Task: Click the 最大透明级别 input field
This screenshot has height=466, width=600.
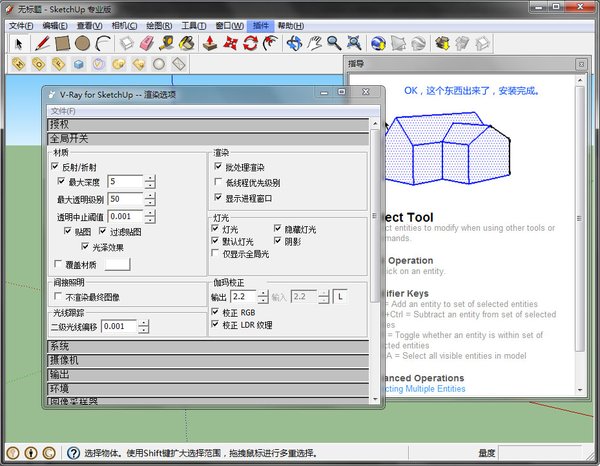Action: (125, 199)
